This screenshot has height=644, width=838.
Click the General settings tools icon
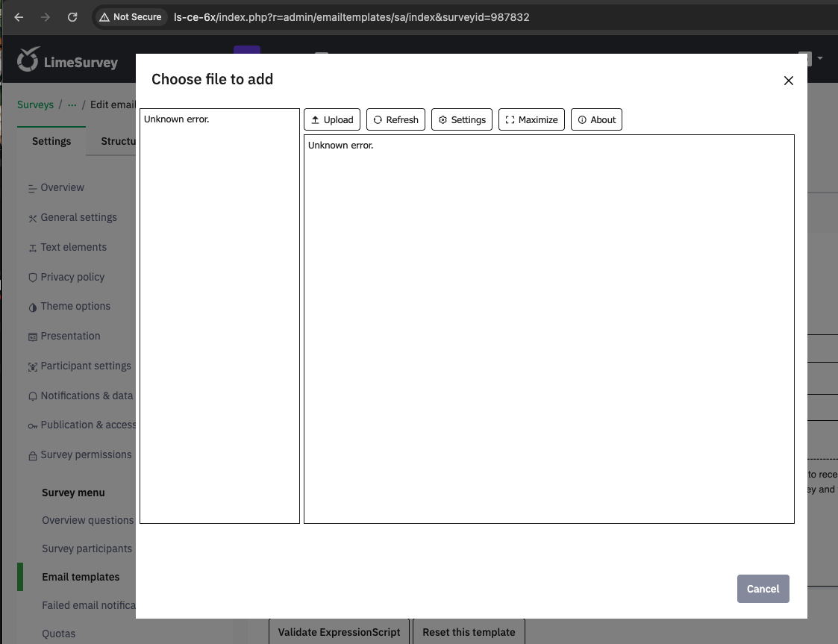pyautogui.click(x=33, y=218)
